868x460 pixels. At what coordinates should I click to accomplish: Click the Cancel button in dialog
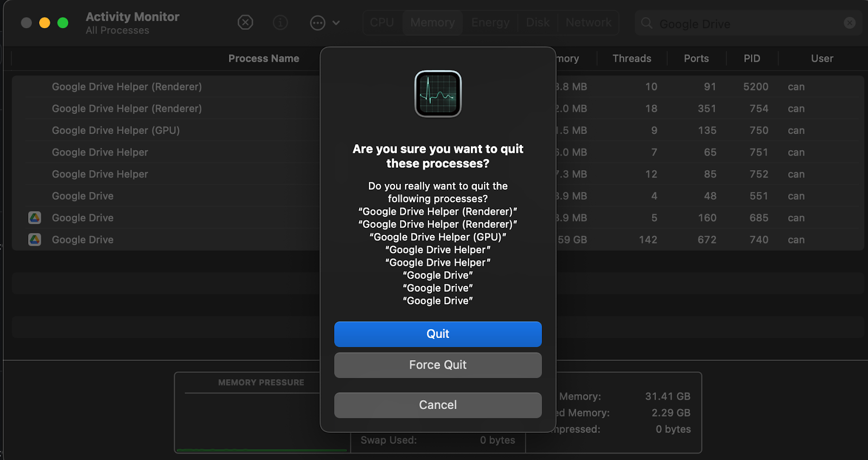pos(438,405)
